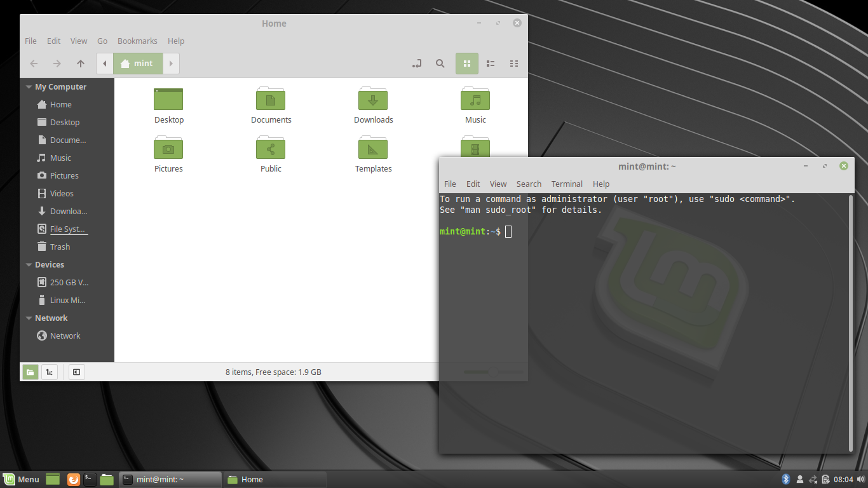The image size is (868, 488).
Task: Collapse the My Computer section
Action: click(28, 86)
